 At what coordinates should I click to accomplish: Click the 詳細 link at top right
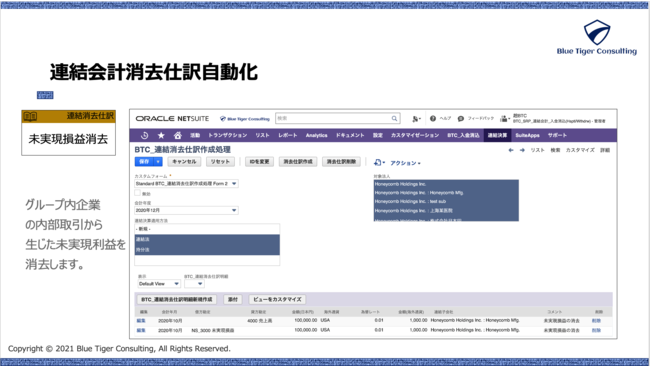[x=605, y=150]
